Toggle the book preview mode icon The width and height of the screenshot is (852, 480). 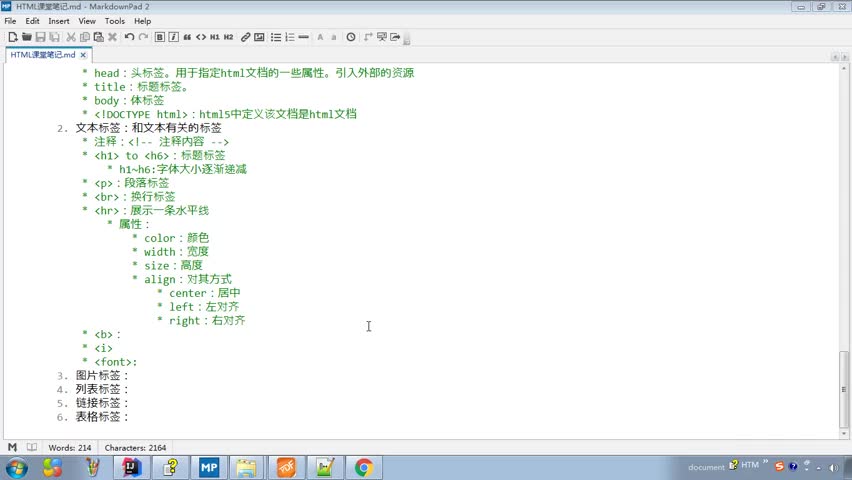click(x=32, y=447)
